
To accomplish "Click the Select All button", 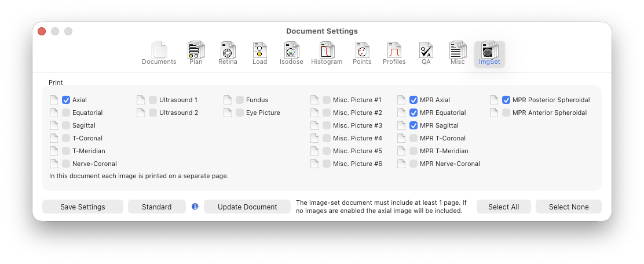I will (503, 207).
